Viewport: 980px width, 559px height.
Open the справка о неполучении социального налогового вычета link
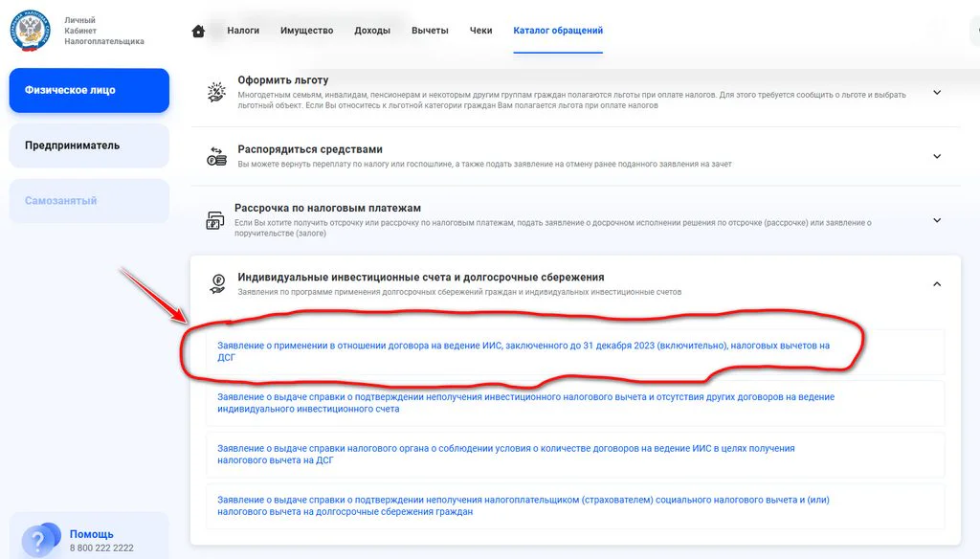[523, 505]
